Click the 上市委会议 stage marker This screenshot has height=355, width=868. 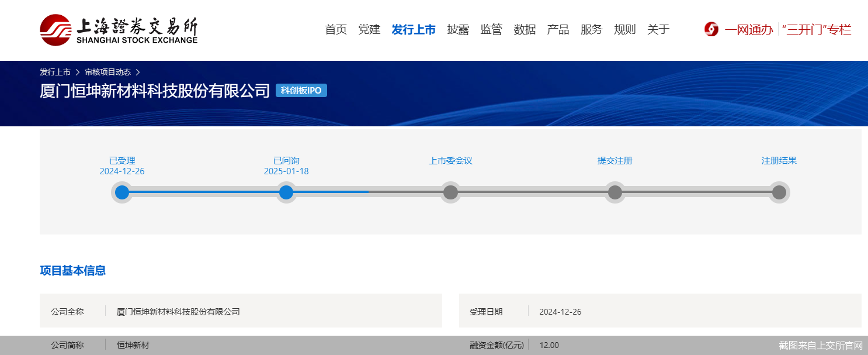[x=450, y=192]
